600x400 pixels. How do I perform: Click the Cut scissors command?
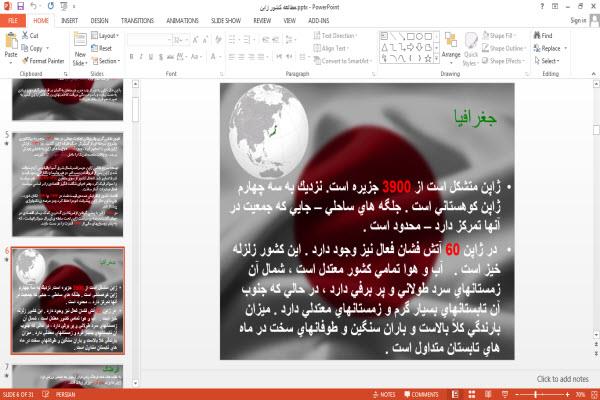click(30, 36)
